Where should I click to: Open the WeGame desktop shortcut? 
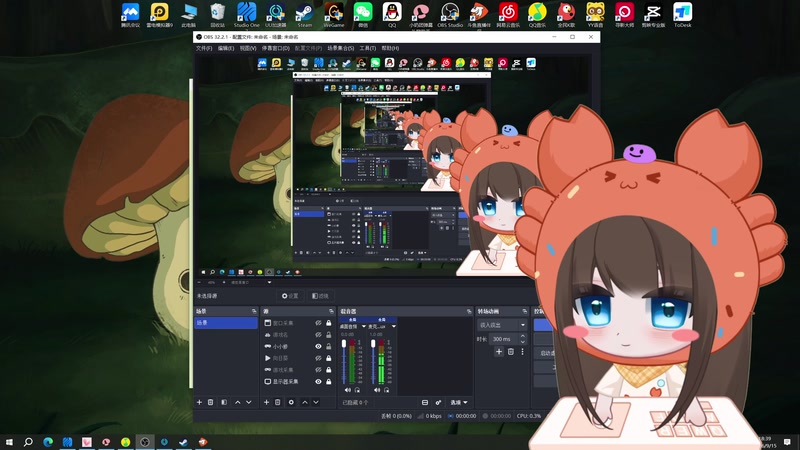pyautogui.click(x=334, y=15)
